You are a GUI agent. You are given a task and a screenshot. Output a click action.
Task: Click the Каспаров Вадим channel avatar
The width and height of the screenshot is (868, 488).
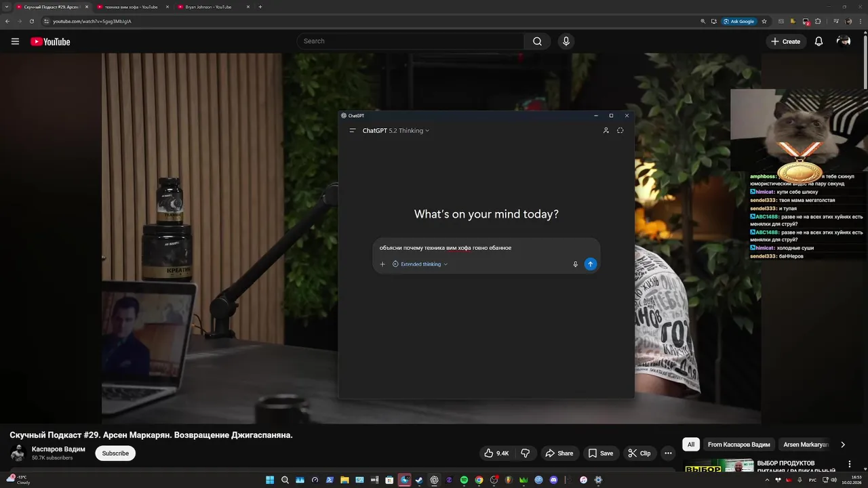pos(18,453)
